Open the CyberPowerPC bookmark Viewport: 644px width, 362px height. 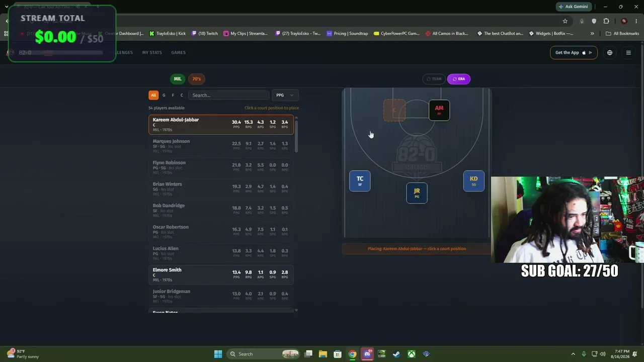[396, 34]
